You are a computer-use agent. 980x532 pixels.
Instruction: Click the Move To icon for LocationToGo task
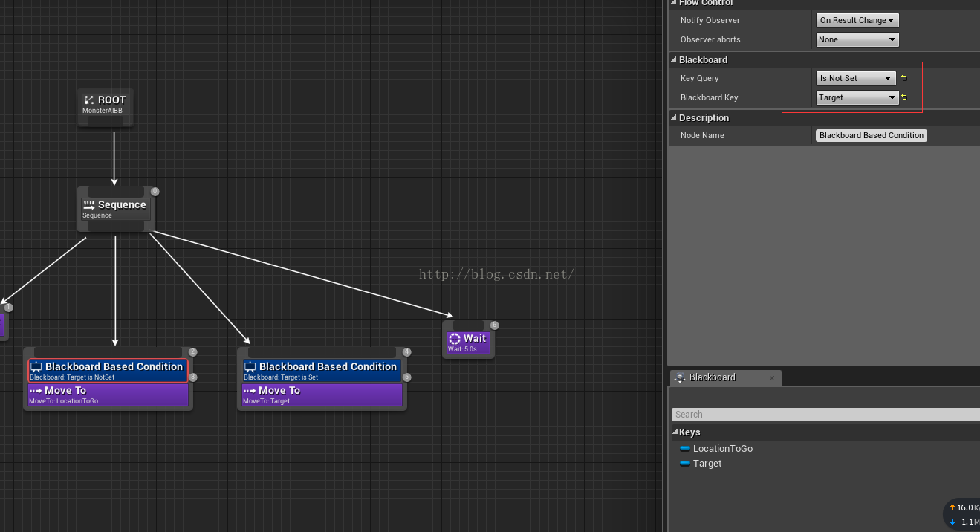[36, 391]
